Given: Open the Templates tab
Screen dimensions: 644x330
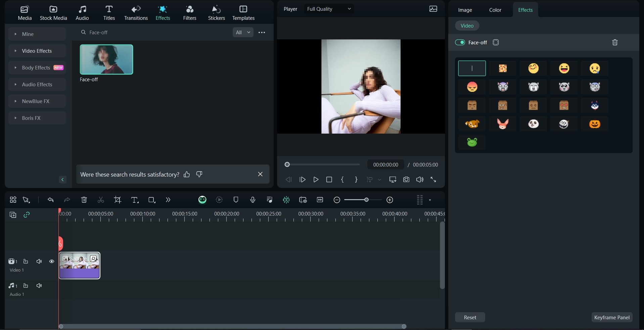Looking at the screenshot, I should coord(243,13).
